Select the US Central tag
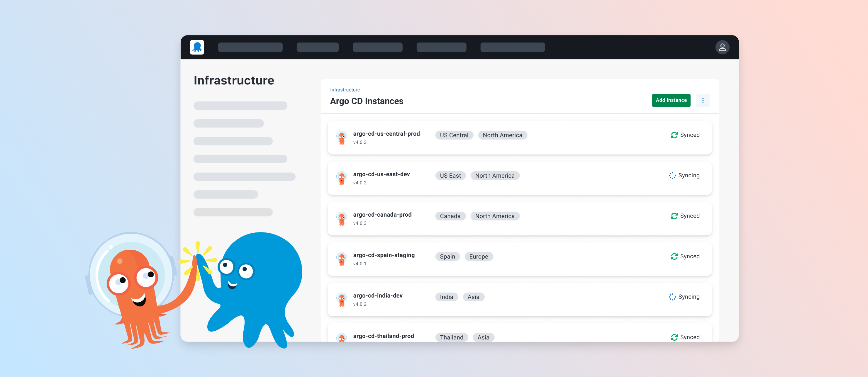868x377 pixels. [x=454, y=135]
